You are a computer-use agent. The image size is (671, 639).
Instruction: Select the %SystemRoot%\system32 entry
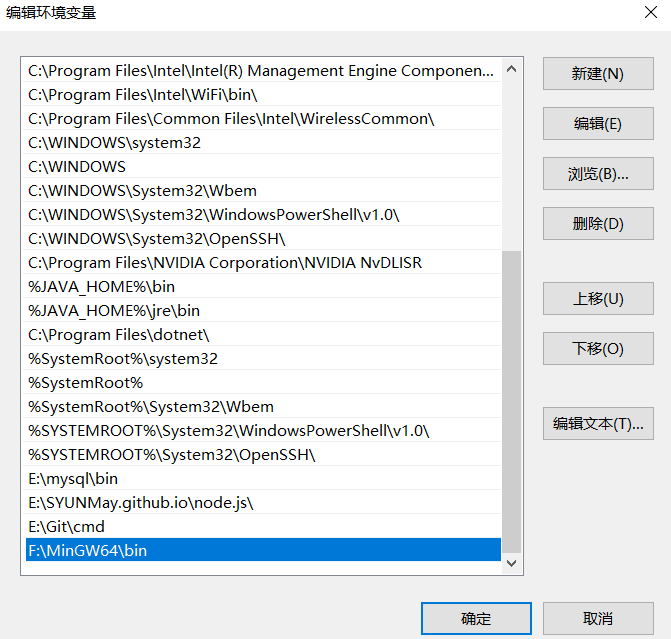pyautogui.click(x=263, y=358)
